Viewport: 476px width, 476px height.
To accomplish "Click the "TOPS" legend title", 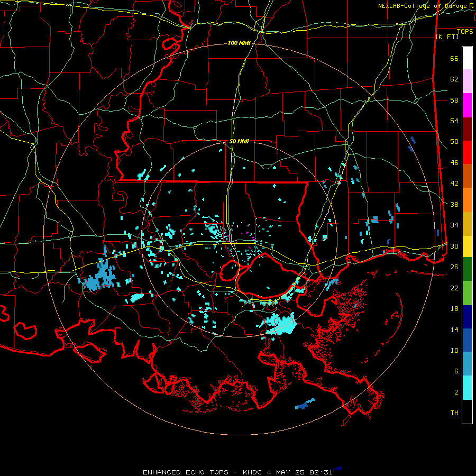I will click(x=465, y=32).
